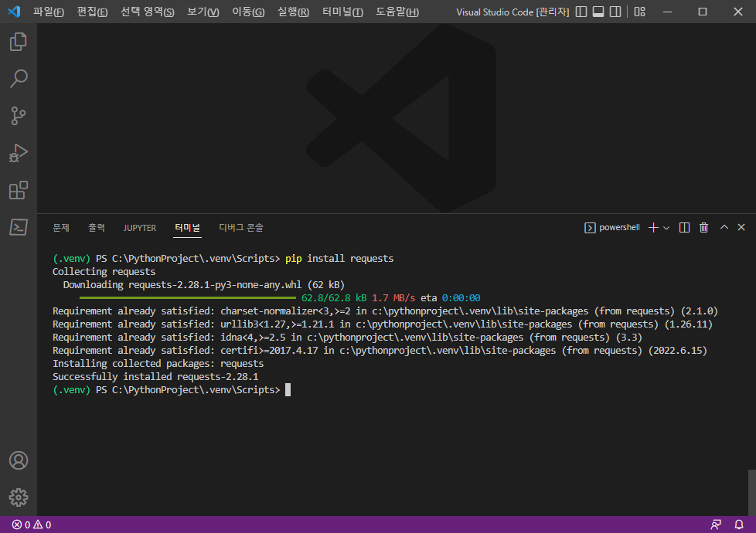Click the line mentioning urllib3<1.27
756x533 pixels.
click(x=383, y=324)
